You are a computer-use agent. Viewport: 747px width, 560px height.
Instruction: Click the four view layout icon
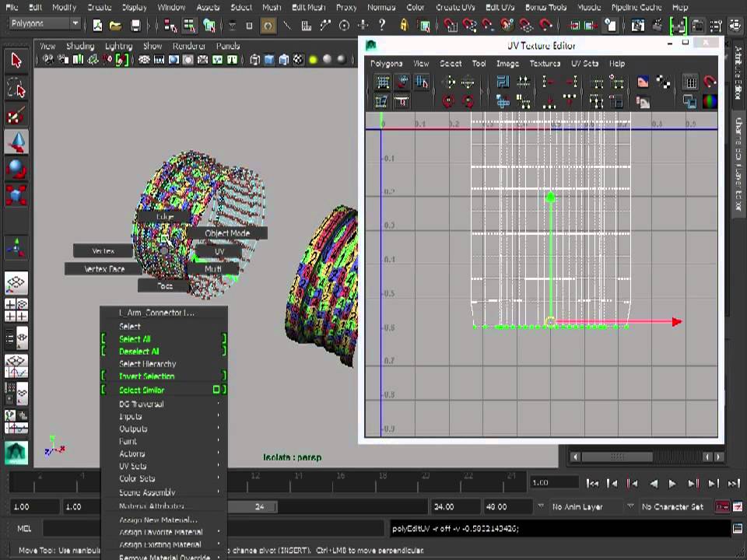click(x=16, y=310)
